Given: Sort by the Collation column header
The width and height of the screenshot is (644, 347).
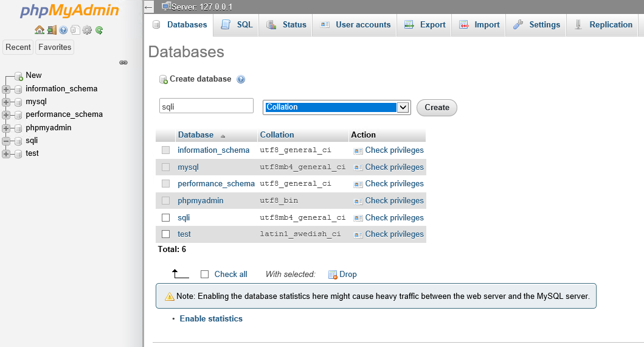Looking at the screenshot, I should (277, 135).
